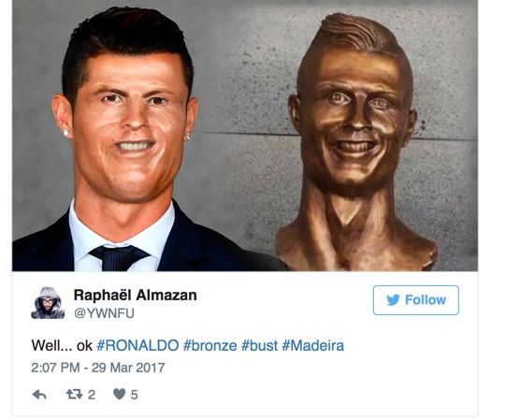Viewport: 506px width, 420px height.
Task: Click the bronze bust in the attached image
Action: click(355, 142)
